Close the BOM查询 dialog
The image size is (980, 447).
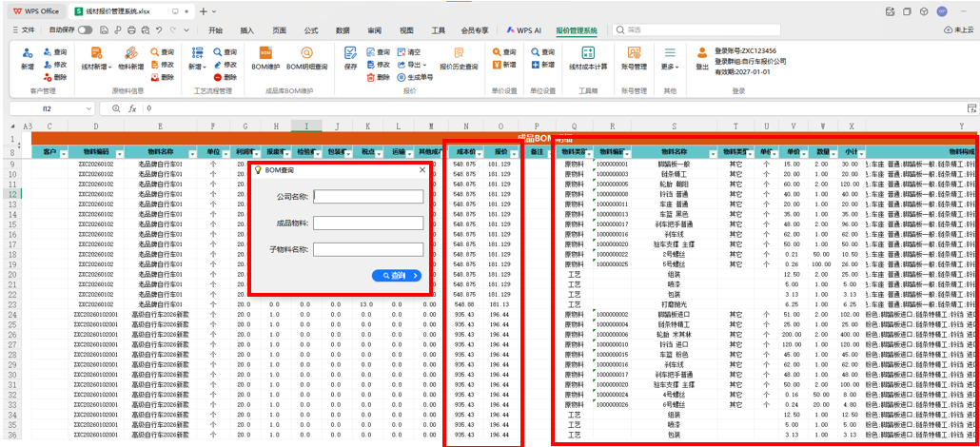point(421,170)
